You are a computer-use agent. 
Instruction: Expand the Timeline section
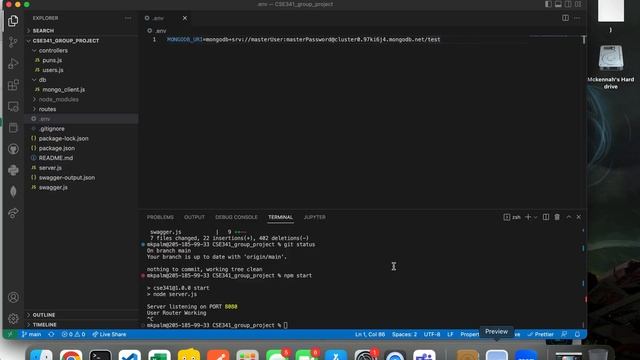point(81,325)
